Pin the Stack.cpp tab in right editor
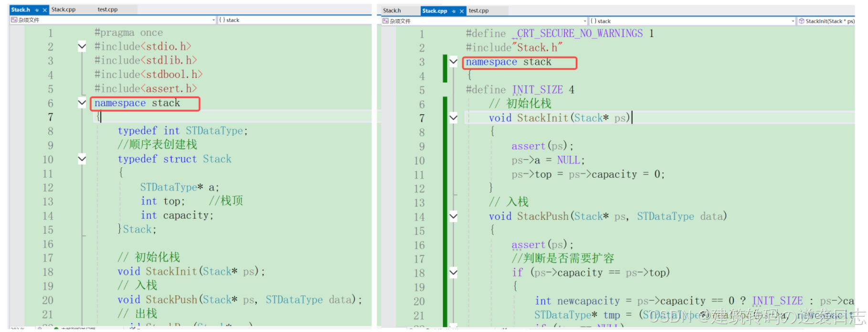 454,11
